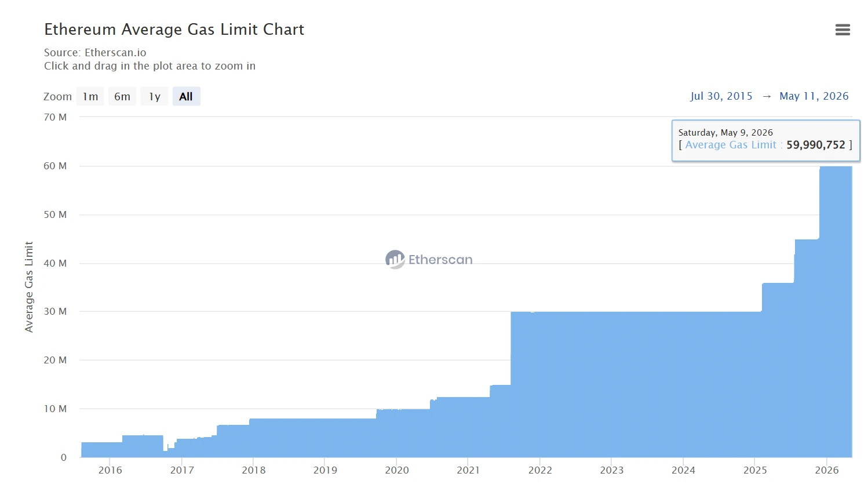The width and height of the screenshot is (868, 484).
Task: Click the May 9, 2026 tooltip box
Action: 765,141
